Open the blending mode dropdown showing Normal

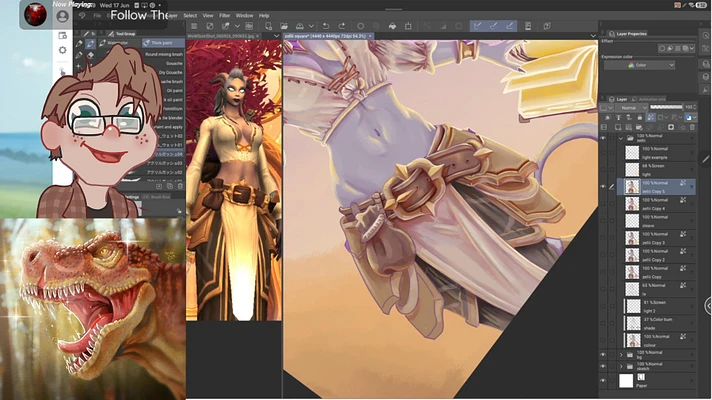(x=633, y=108)
